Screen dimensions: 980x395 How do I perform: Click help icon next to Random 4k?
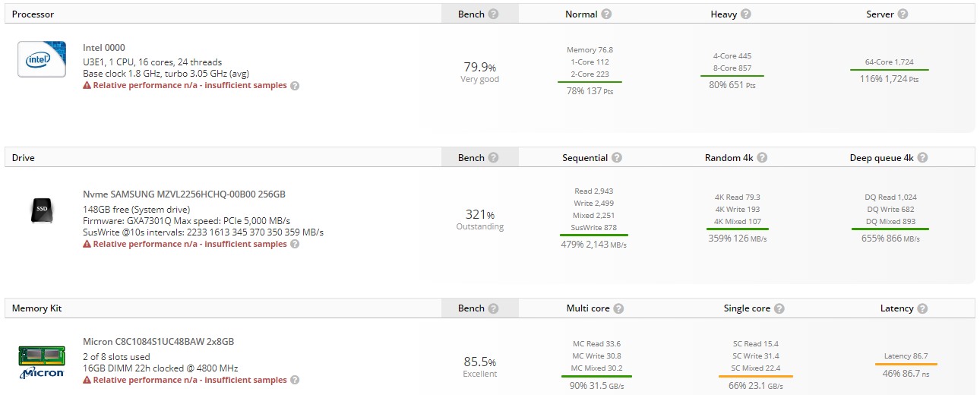[x=762, y=157]
